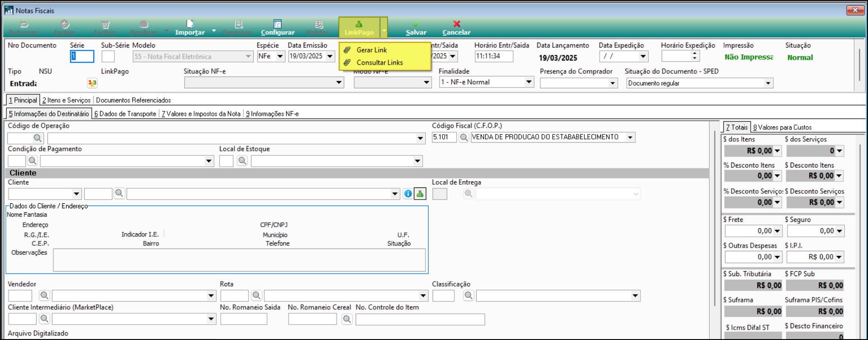Click the Local de Entrega search icon
868x340 pixels.
(x=468, y=194)
